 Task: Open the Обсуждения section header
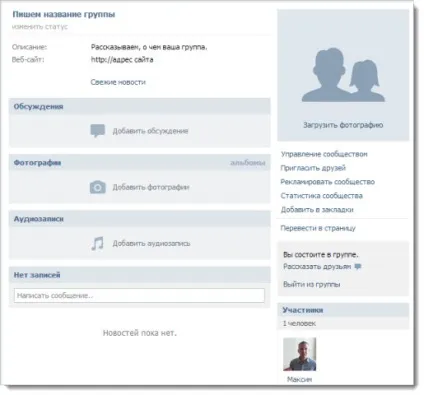139,106
